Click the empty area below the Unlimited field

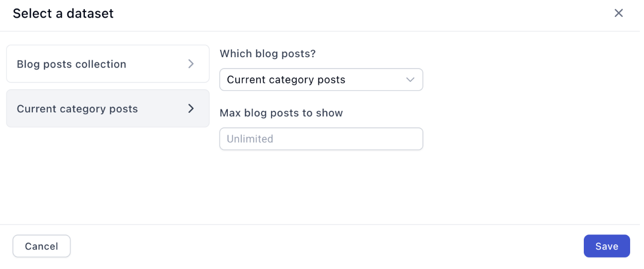point(321,187)
